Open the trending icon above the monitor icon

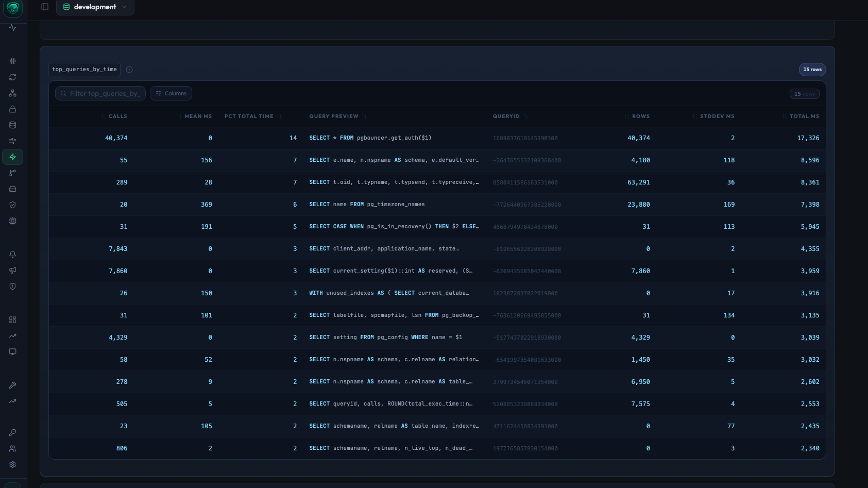(13, 336)
